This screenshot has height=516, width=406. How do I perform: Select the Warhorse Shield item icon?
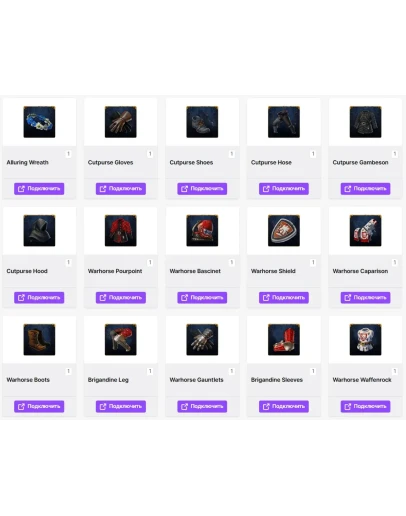point(284,231)
